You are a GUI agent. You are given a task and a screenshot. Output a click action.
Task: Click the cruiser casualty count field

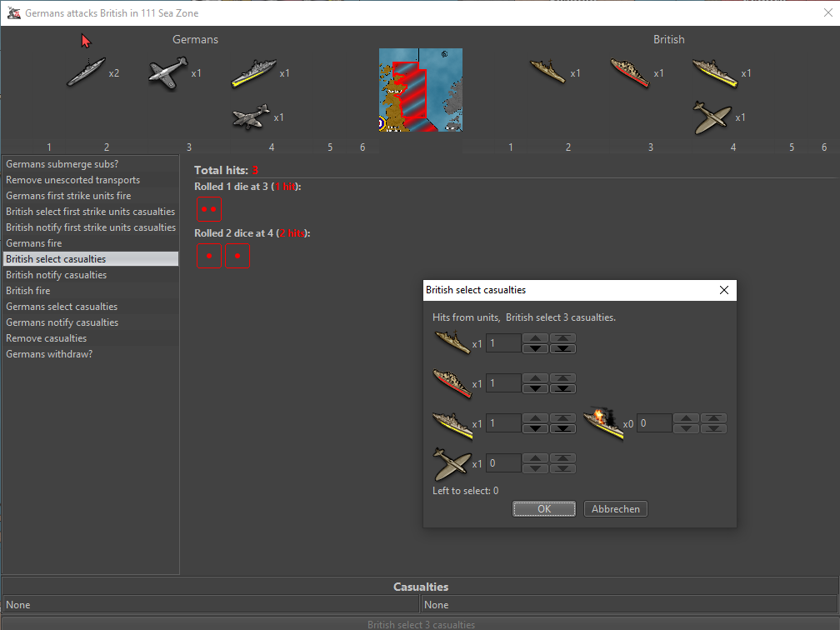click(x=503, y=383)
